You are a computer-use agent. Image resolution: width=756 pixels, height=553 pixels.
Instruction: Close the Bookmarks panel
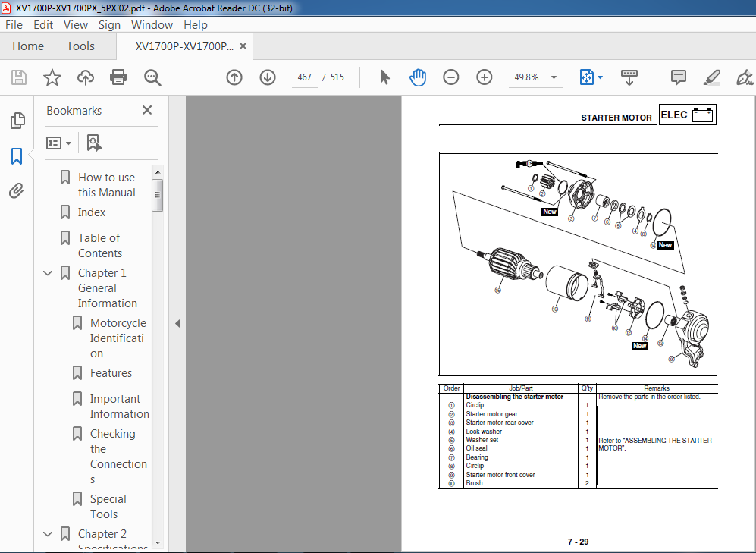click(147, 111)
